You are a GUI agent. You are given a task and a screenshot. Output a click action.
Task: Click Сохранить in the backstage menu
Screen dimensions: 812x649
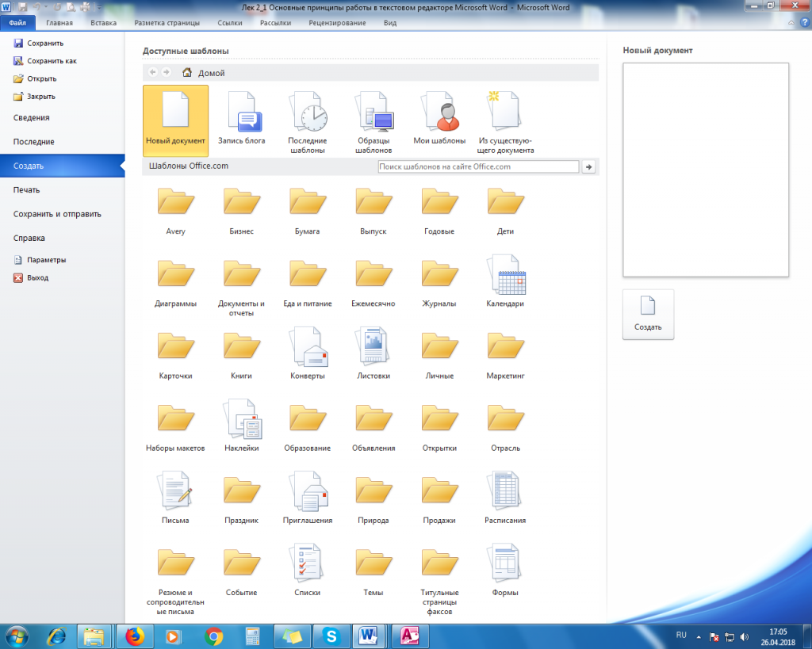pos(39,43)
